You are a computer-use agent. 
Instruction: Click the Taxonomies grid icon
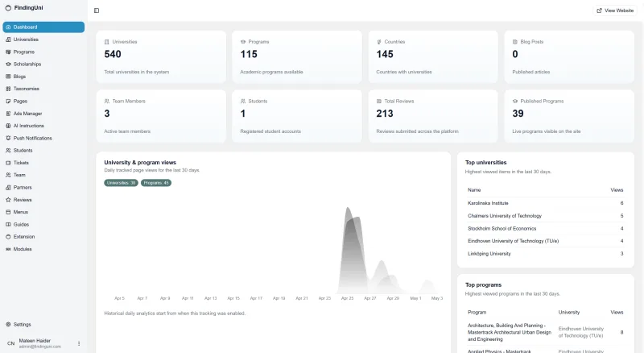(x=8, y=89)
